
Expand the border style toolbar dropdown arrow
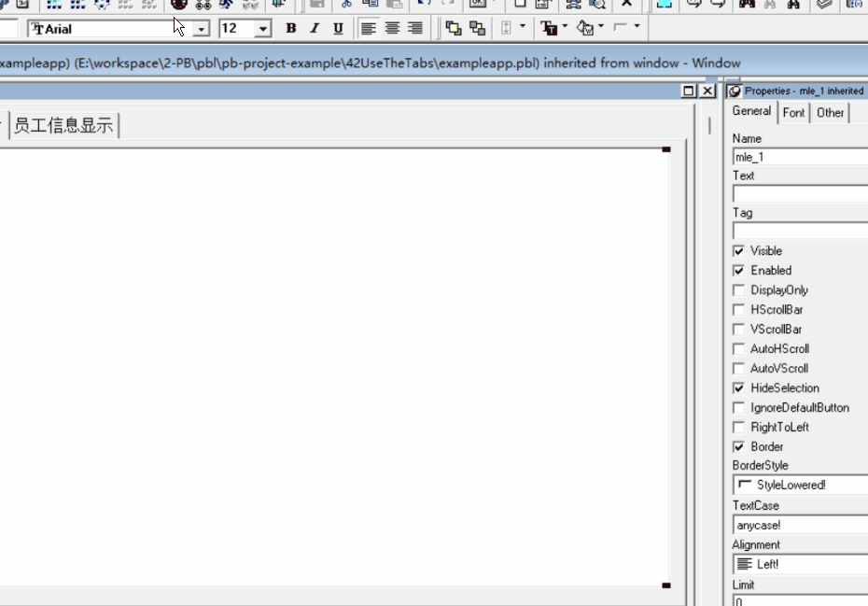tap(637, 26)
